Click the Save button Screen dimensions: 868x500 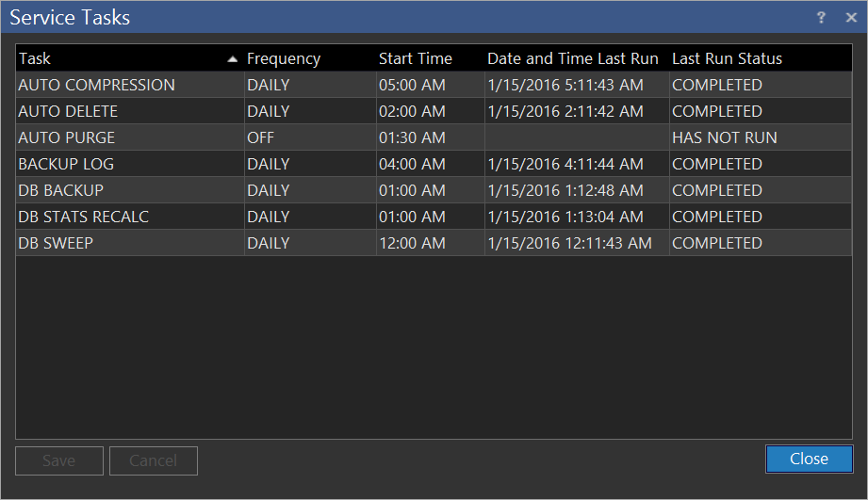(x=58, y=460)
